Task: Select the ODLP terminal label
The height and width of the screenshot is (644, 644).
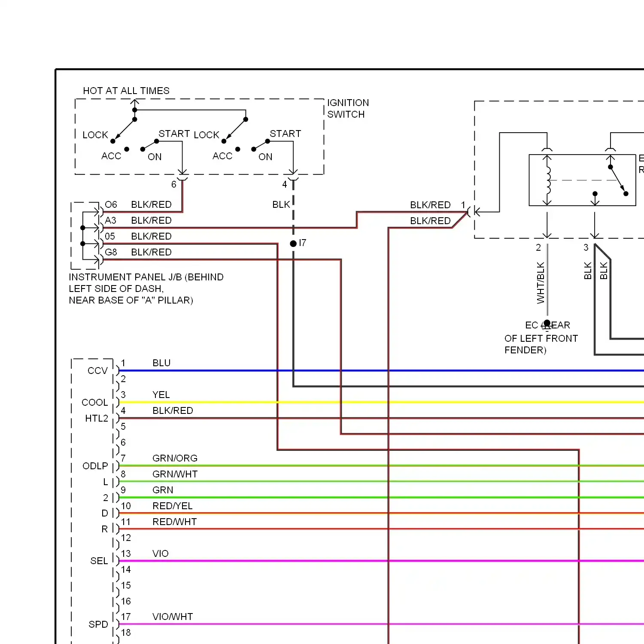Action: coord(95,466)
